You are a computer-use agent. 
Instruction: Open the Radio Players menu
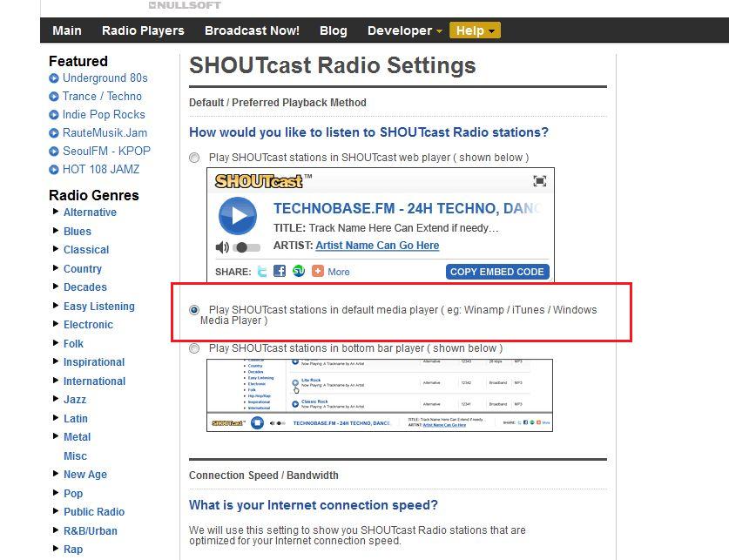pos(142,30)
